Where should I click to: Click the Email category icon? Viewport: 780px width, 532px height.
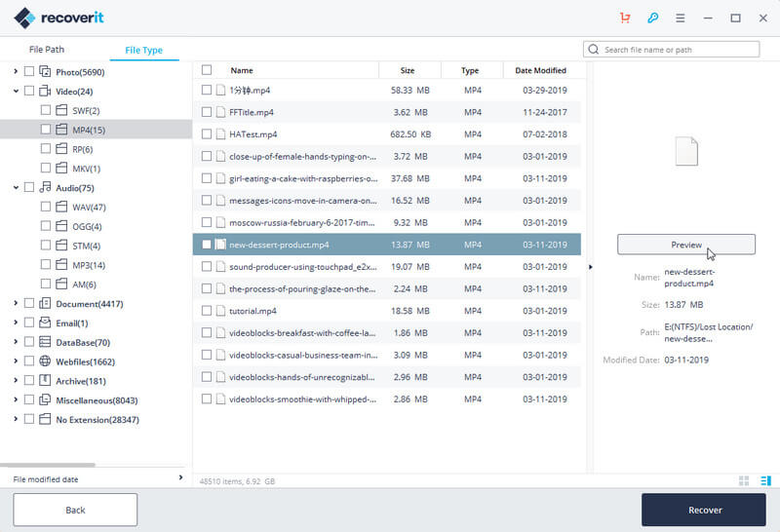(x=45, y=323)
